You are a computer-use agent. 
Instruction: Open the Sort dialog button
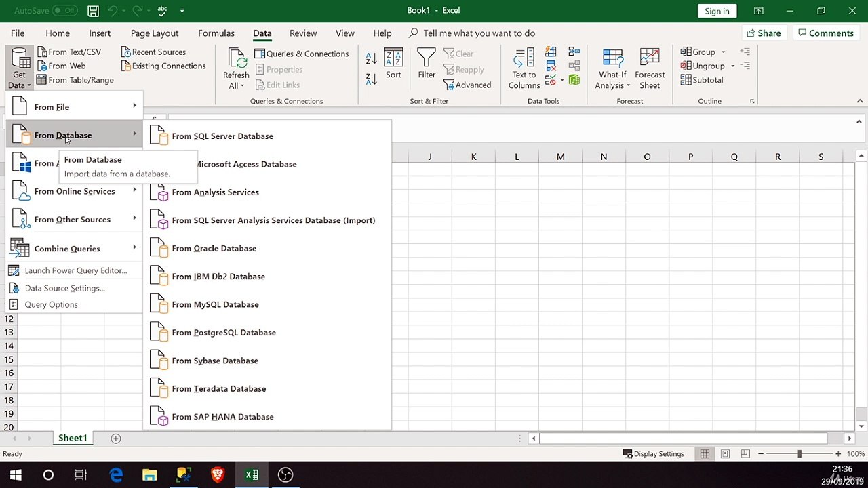(x=393, y=64)
